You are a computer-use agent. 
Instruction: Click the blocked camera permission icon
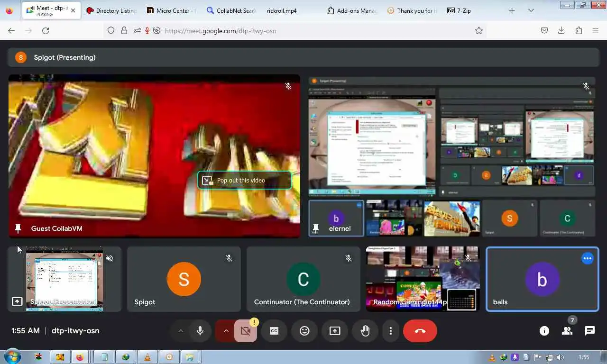pos(156,30)
